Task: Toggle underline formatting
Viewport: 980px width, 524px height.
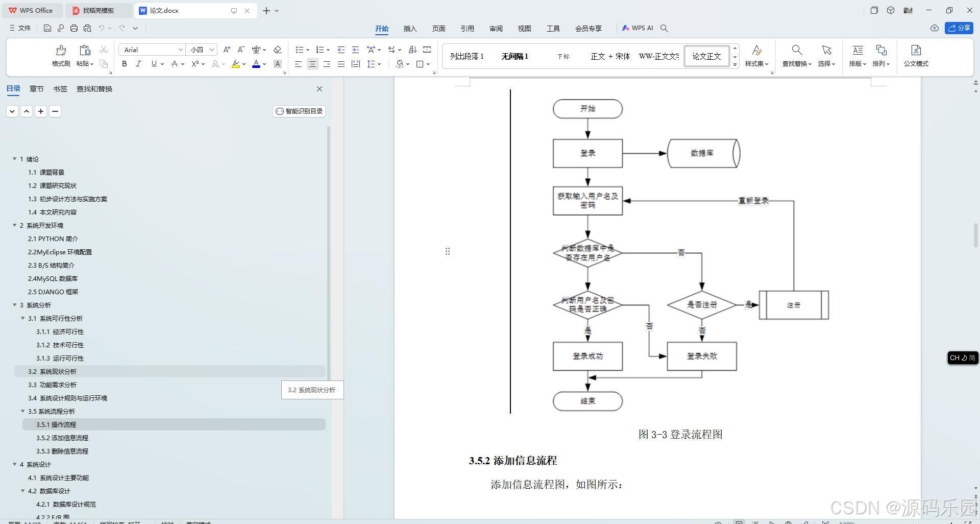Action: point(153,64)
